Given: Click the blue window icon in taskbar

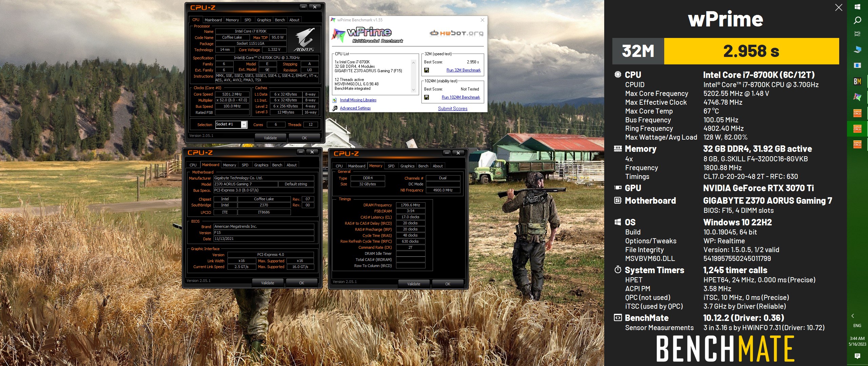Looking at the screenshot, I should pyautogui.click(x=857, y=65).
